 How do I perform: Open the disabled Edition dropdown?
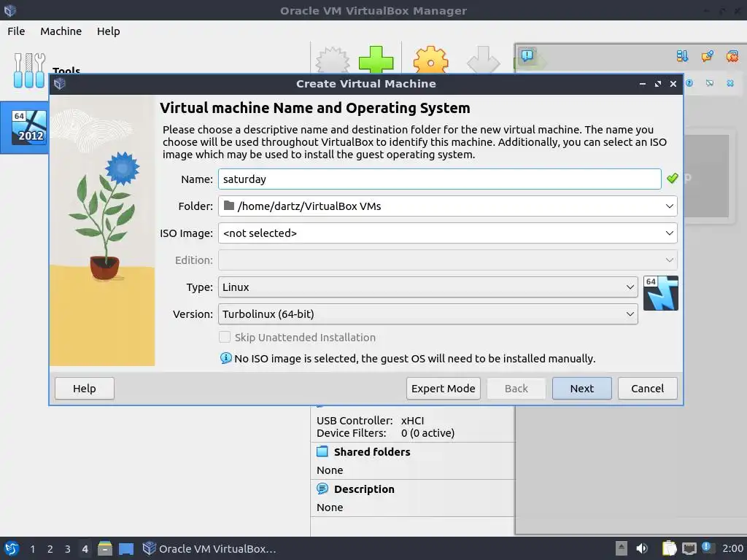tap(448, 260)
